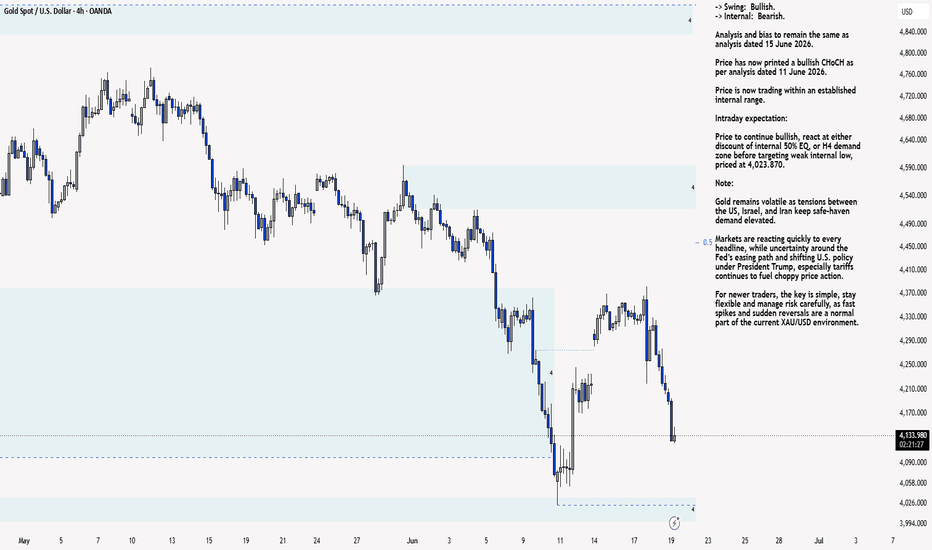932x550 pixels.
Task: Select the top supply zone's 4 timeframe label
Action: click(690, 20)
